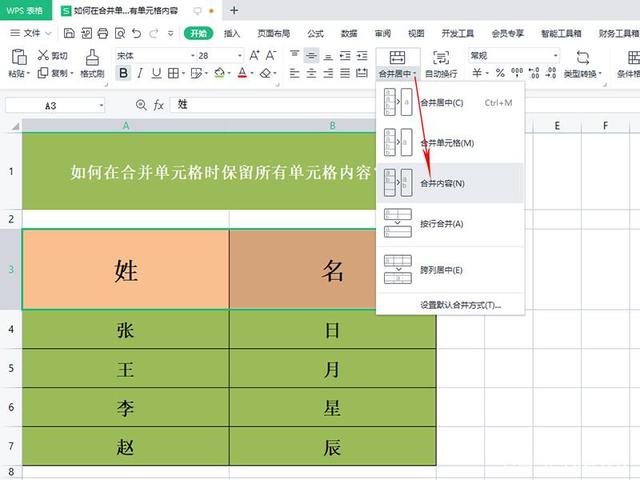This screenshot has height=480, width=640.
Task: Decrease font size with A- icon
Action: (271, 55)
